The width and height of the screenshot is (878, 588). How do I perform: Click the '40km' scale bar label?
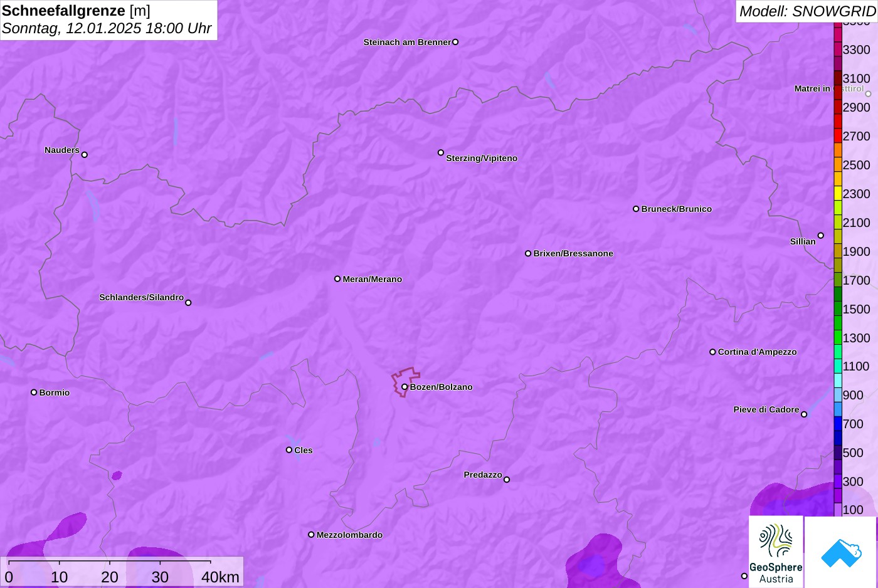coord(220,577)
